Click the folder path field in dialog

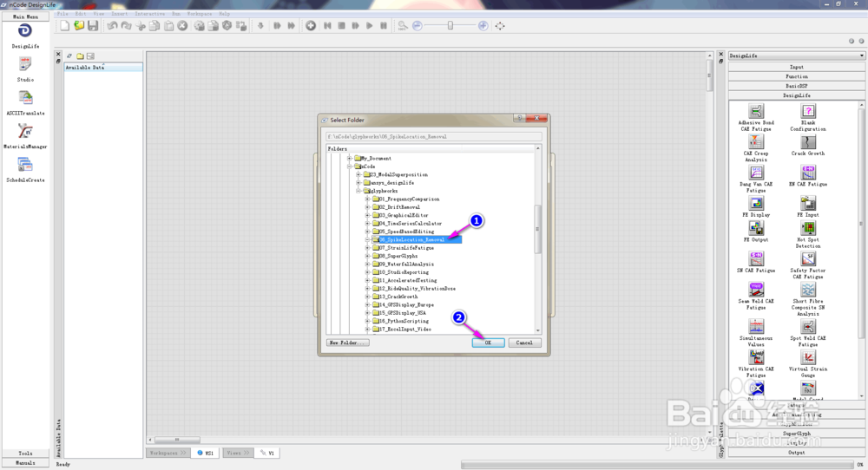coord(433,136)
